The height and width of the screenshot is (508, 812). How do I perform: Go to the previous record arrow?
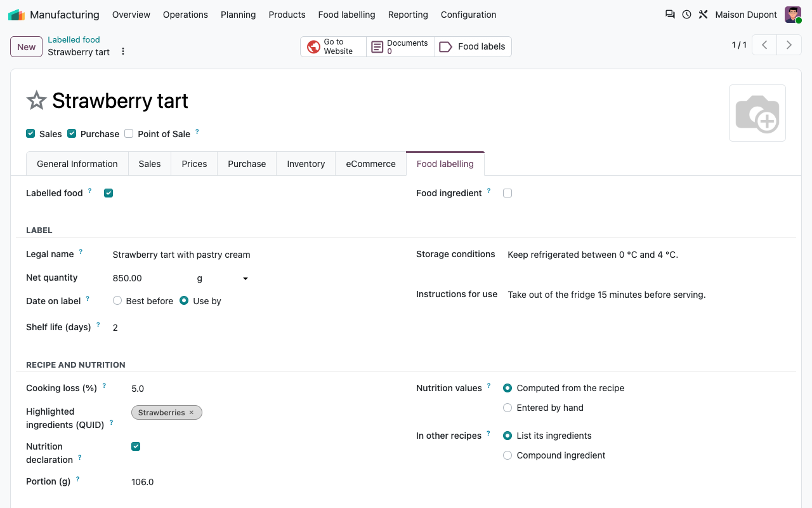(765, 45)
